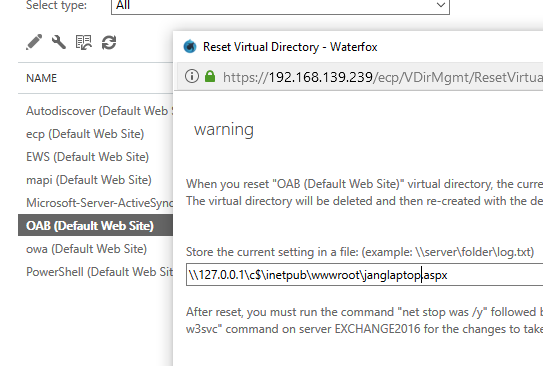Click the pencil edit icon

(34, 42)
